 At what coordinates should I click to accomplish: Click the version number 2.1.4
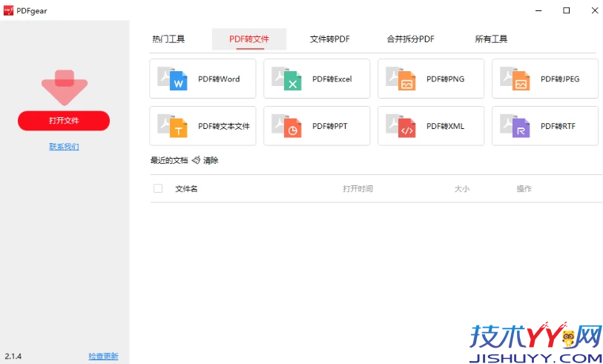[13, 357]
